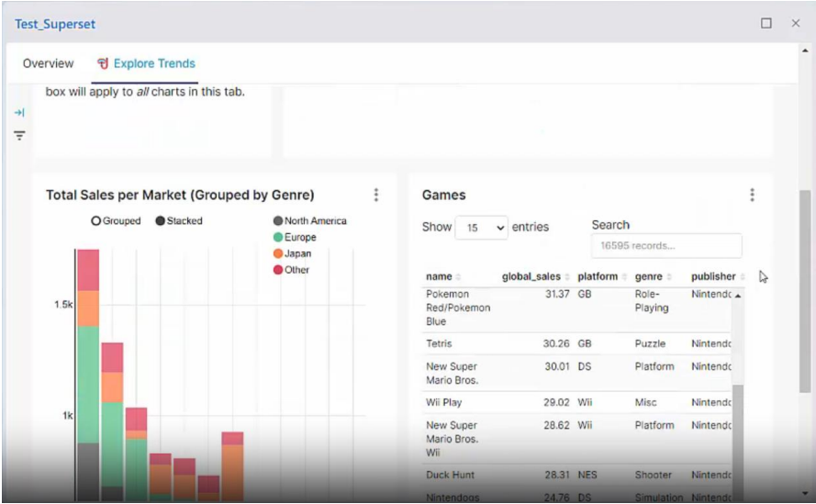Click New Super Mario Bros. Wii name
The height and width of the screenshot is (504, 816).
[x=452, y=439]
